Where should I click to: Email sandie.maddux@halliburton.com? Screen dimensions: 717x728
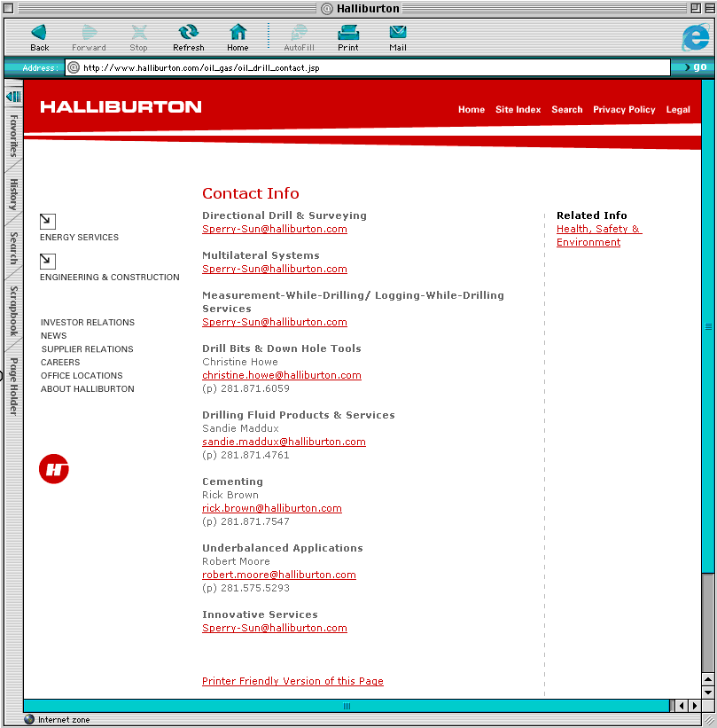(284, 442)
